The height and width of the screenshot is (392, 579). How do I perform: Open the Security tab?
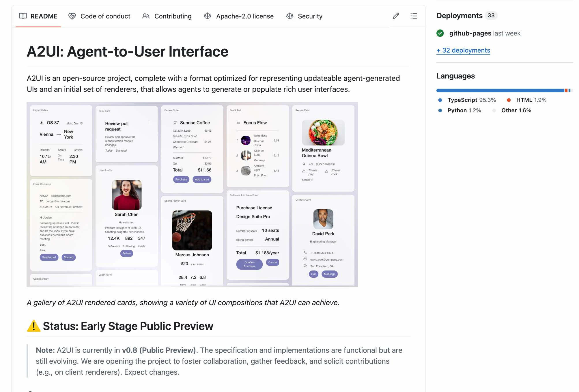(304, 16)
